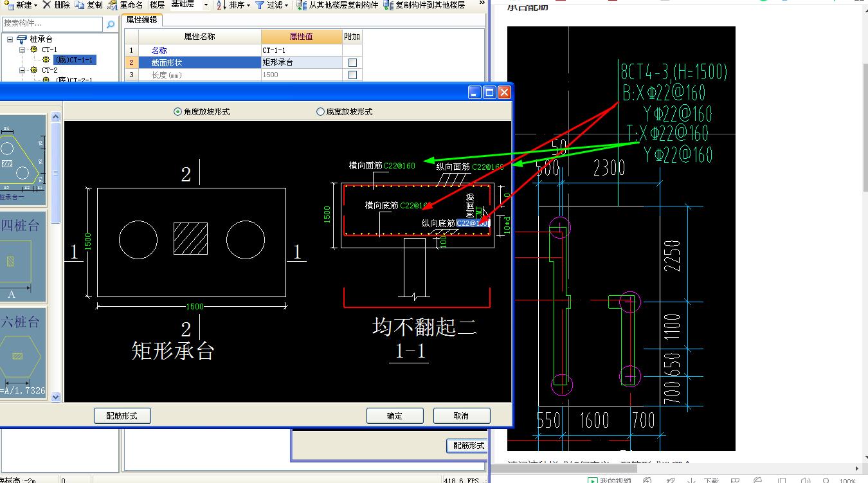Collapse the CT-1 tree node
This screenshot has width=868, height=483.
pyautogui.click(x=23, y=50)
